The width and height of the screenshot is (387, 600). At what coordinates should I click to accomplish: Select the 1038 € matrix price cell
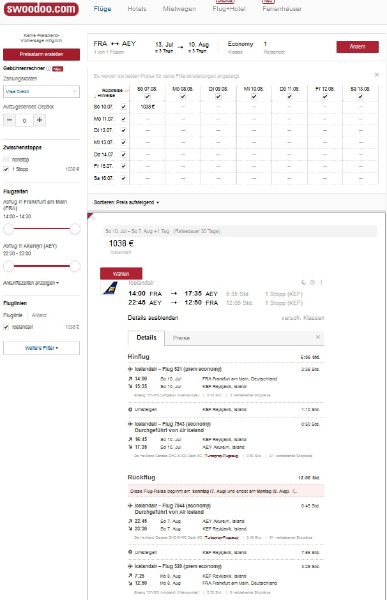click(147, 107)
